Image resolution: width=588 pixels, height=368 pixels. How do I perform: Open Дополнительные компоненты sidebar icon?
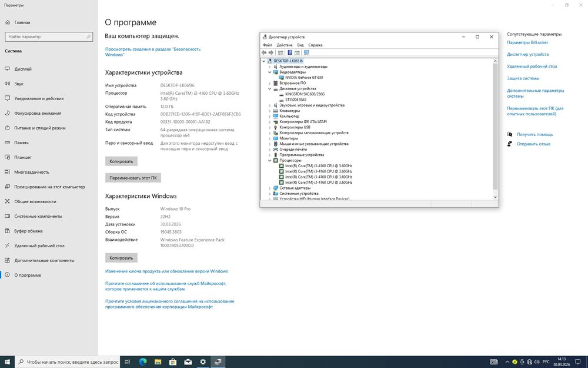coord(7,260)
